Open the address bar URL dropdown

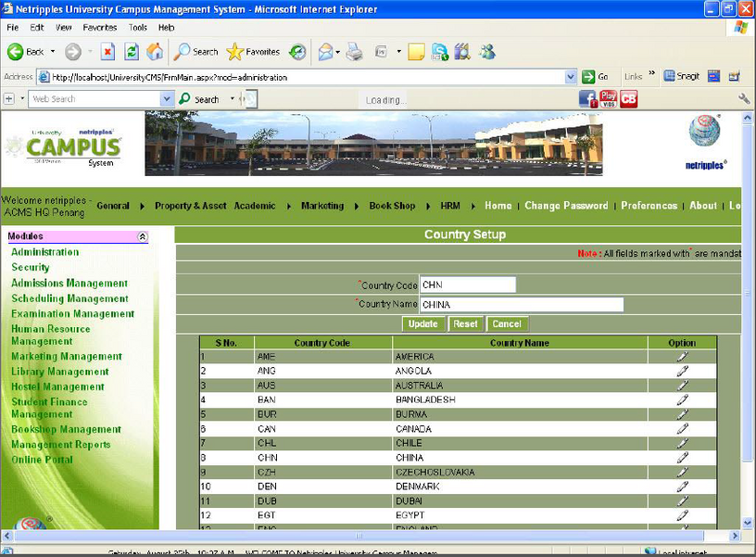tap(571, 77)
